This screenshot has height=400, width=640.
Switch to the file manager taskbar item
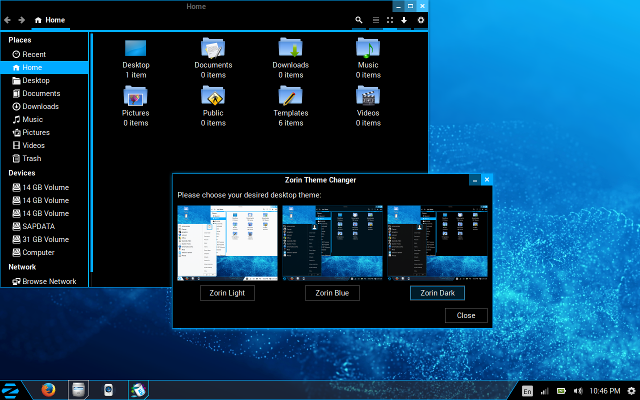pyautogui.click(x=78, y=390)
